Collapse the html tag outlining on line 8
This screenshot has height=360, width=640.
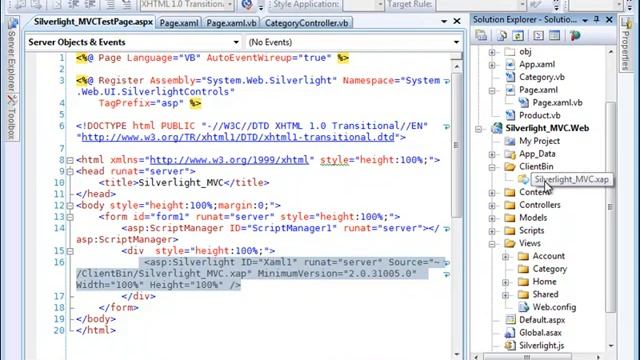[70, 160]
